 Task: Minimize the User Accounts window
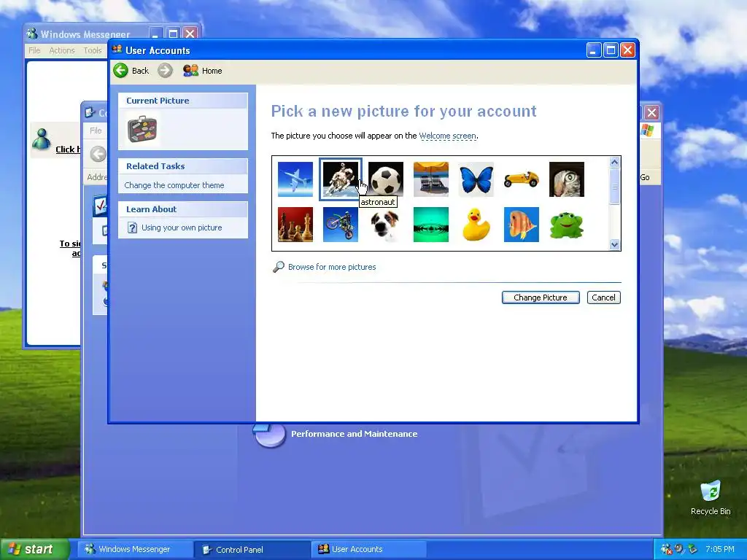(x=594, y=50)
